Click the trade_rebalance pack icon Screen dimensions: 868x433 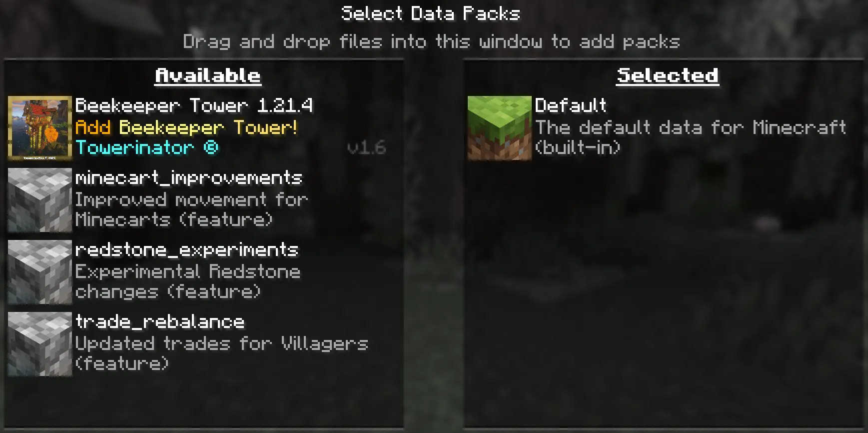coord(40,344)
